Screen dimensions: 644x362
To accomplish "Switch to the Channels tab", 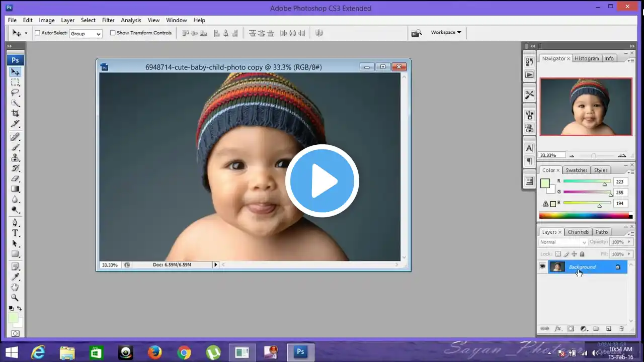I will pos(578,232).
